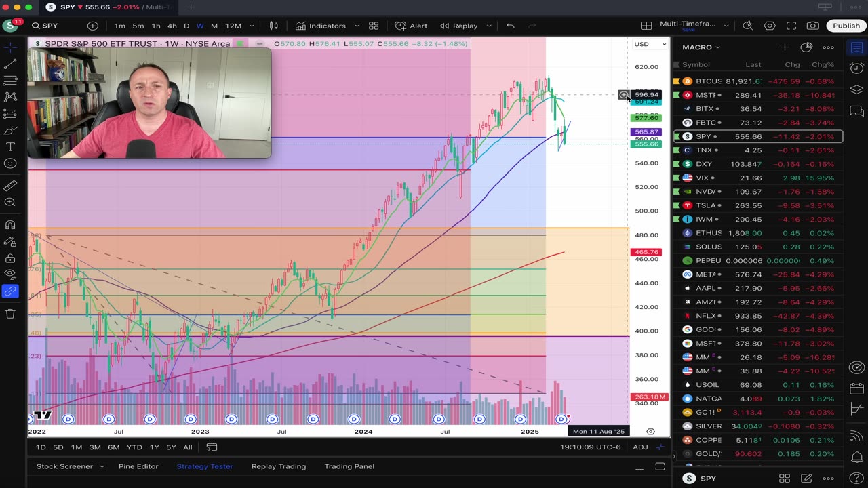Open the watchlist panel sidebar icon
The width and height of the screenshot is (868, 488).
pos(856,47)
